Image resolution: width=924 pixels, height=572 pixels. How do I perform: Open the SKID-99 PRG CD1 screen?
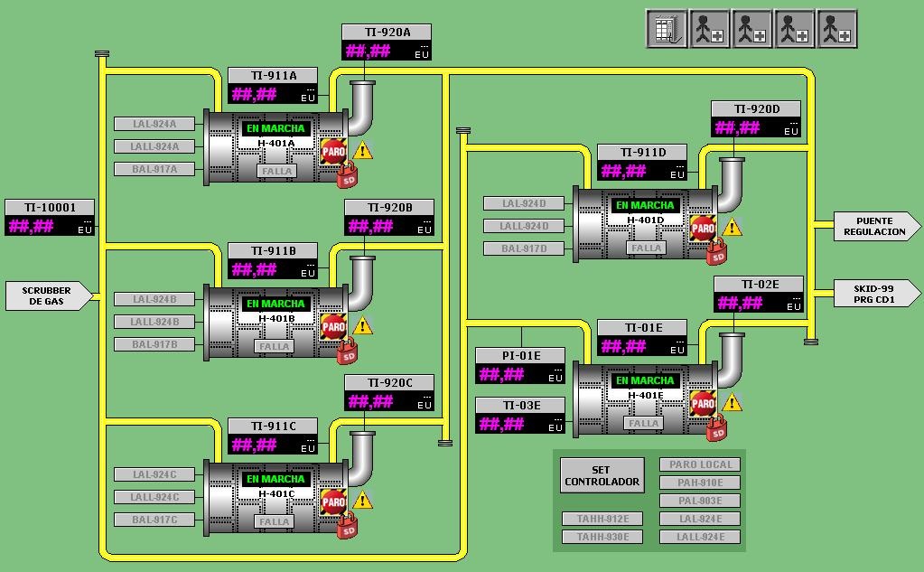point(873,294)
